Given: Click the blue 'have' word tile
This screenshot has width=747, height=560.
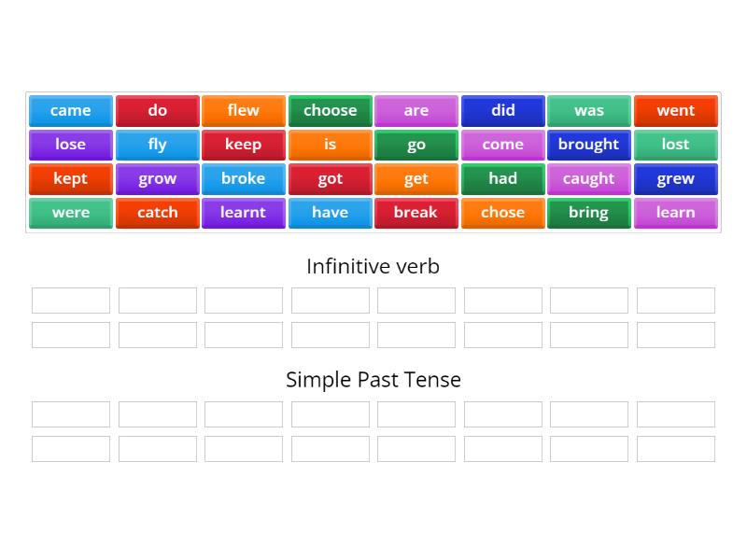Looking at the screenshot, I should 331,213.
